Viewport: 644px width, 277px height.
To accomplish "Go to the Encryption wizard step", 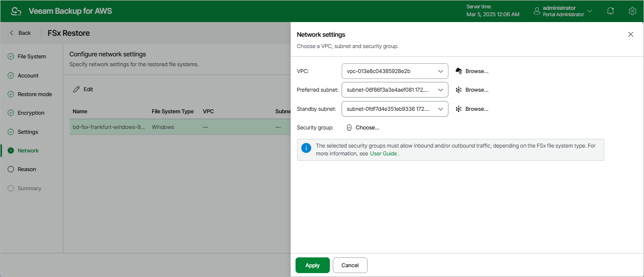I will [x=31, y=113].
